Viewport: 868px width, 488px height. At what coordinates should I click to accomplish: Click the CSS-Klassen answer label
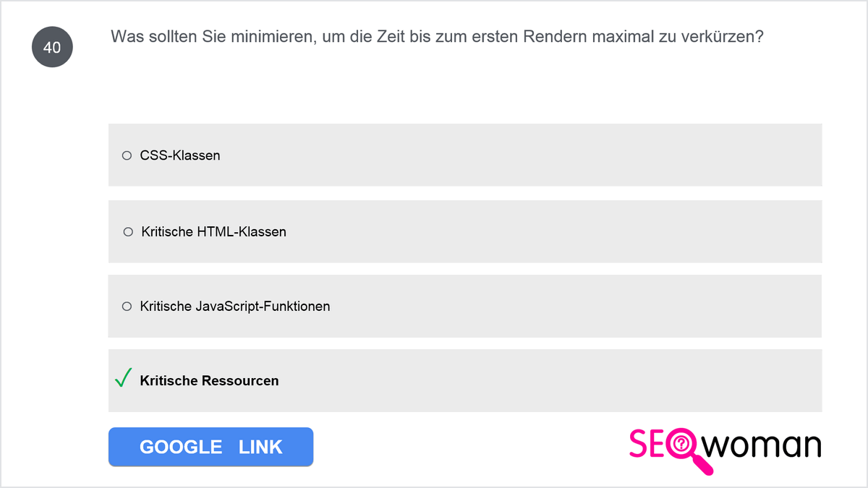[x=180, y=155]
